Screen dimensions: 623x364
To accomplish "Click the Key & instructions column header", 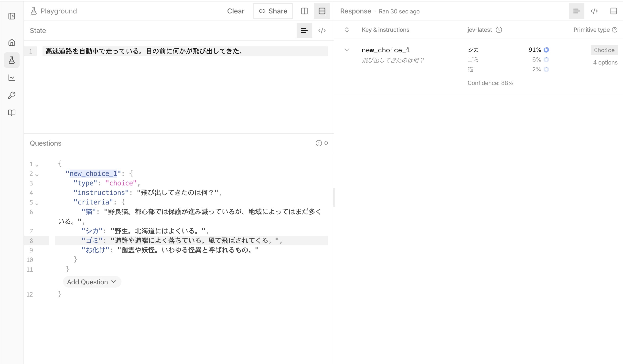I will pyautogui.click(x=386, y=30).
